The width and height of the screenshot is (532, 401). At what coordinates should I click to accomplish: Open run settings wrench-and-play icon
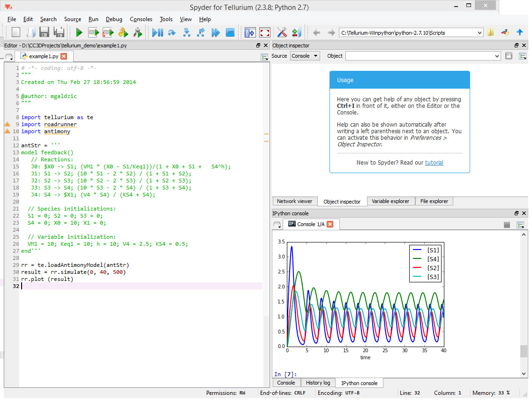pos(138,33)
